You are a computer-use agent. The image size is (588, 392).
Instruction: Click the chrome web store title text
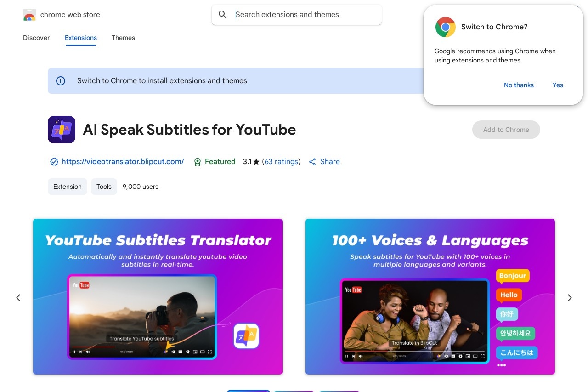coord(70,15)
